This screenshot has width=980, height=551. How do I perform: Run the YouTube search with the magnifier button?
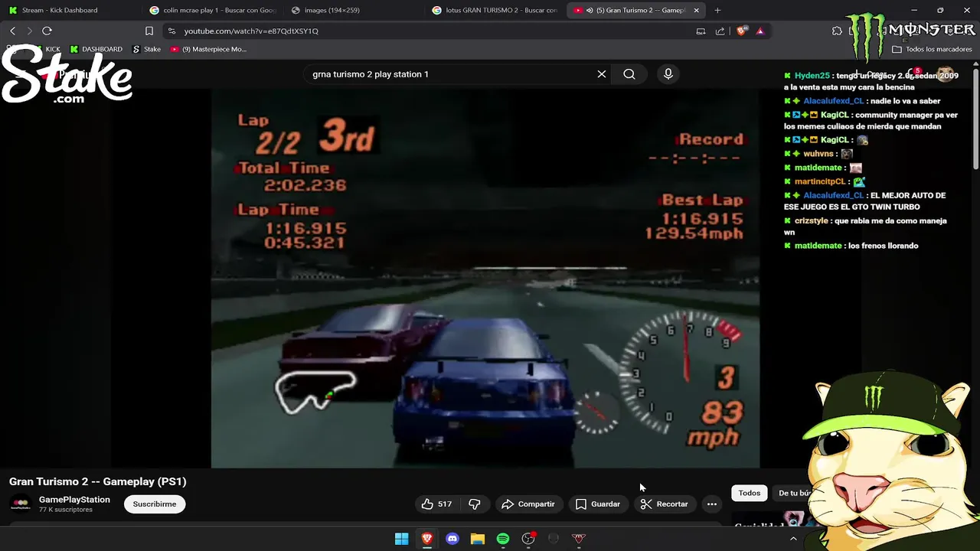point(629,74)
